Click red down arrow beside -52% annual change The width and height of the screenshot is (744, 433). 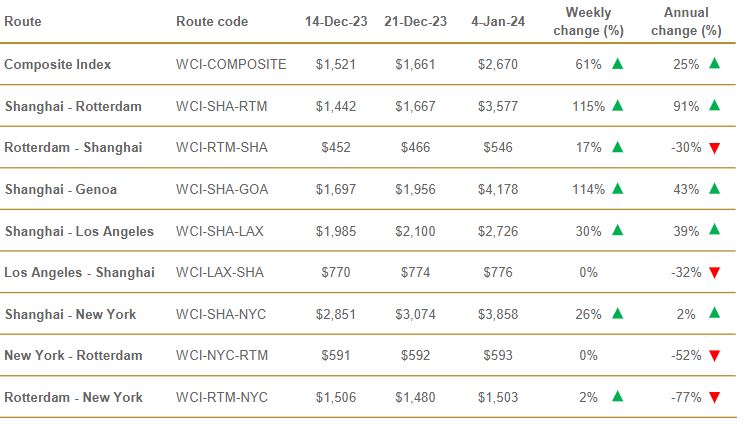pos(715,356)
